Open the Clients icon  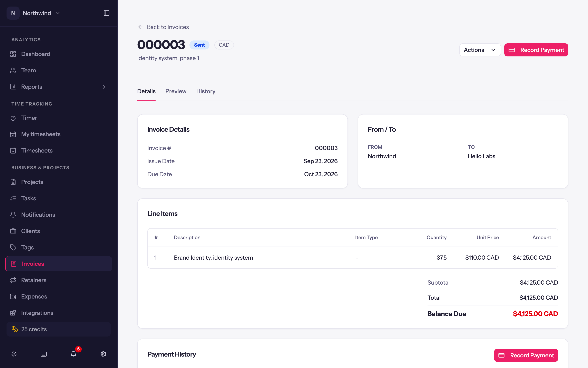click(13, 231)
